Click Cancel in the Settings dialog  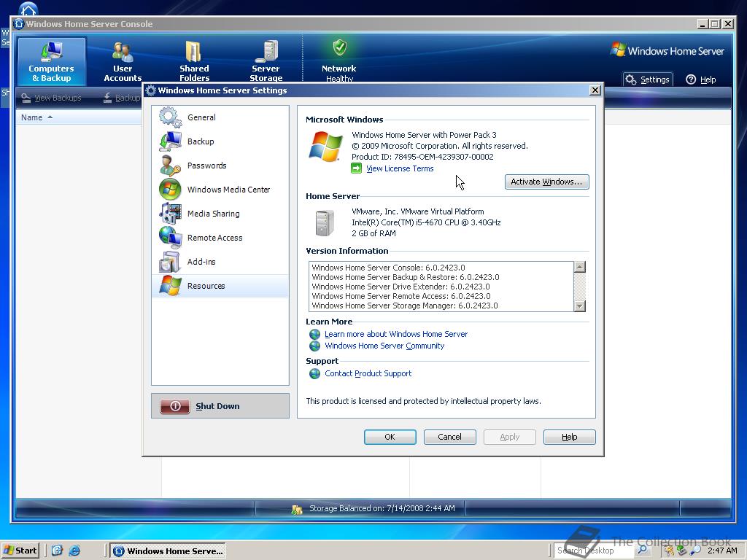coord(449,437)
